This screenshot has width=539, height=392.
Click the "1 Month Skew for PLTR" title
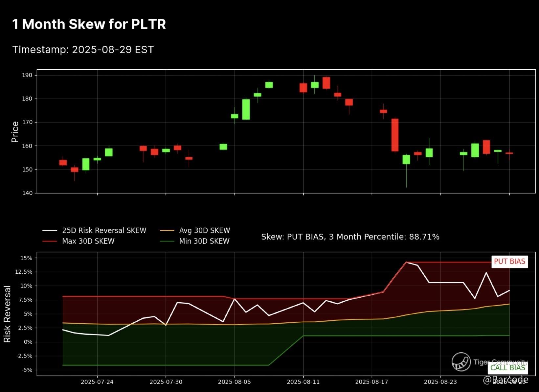tap(89, 24)
